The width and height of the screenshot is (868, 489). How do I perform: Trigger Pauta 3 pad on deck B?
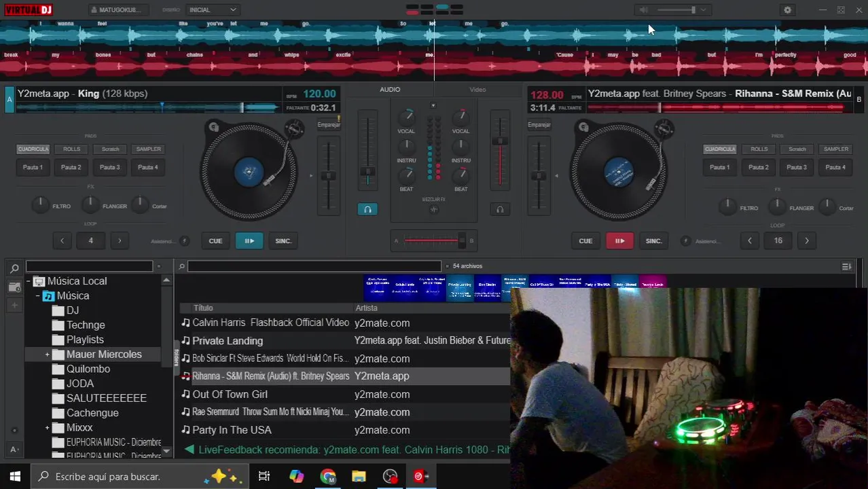pos(797,167)
